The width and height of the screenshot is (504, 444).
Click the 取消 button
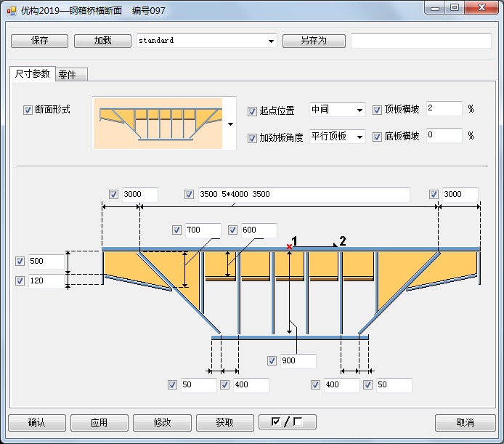(x=465, y=422)
